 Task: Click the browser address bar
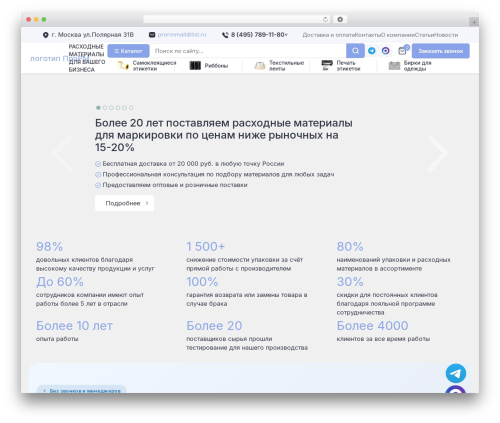coord(237,19)
